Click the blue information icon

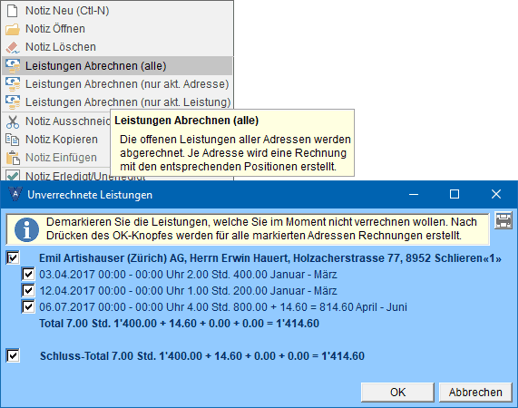tap(27, 229)
